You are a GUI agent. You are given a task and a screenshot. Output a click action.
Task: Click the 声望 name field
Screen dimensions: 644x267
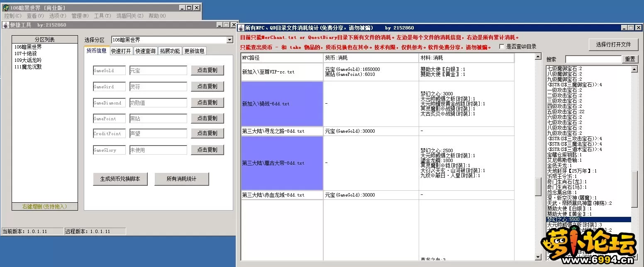[x=158, y=133]
